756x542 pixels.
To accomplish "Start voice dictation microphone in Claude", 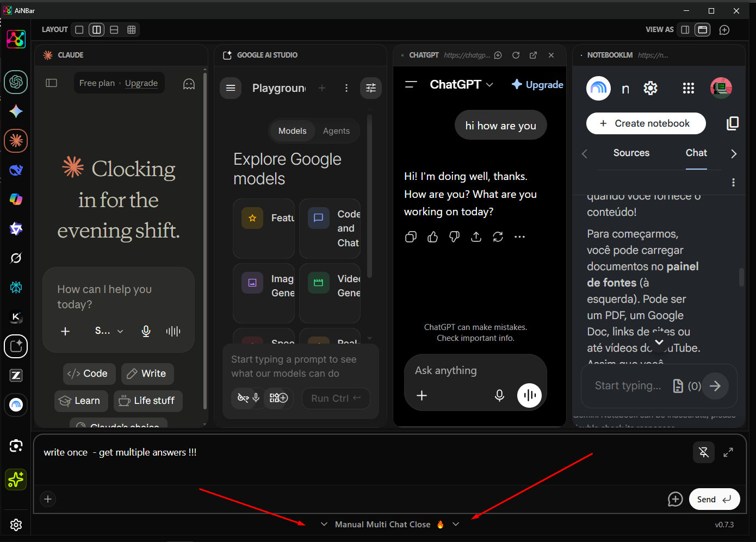I will coord(146,331).
